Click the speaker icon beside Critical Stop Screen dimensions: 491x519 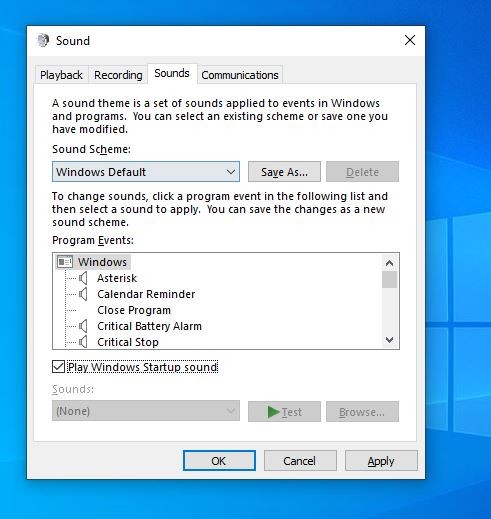[83, 342]
